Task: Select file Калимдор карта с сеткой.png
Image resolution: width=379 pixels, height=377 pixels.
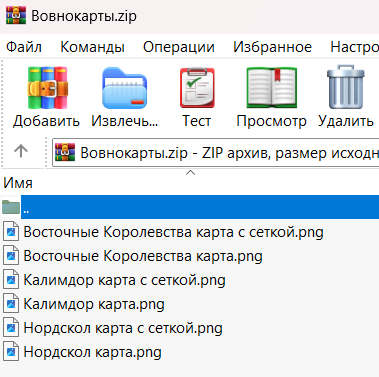Action: point(124,280)
